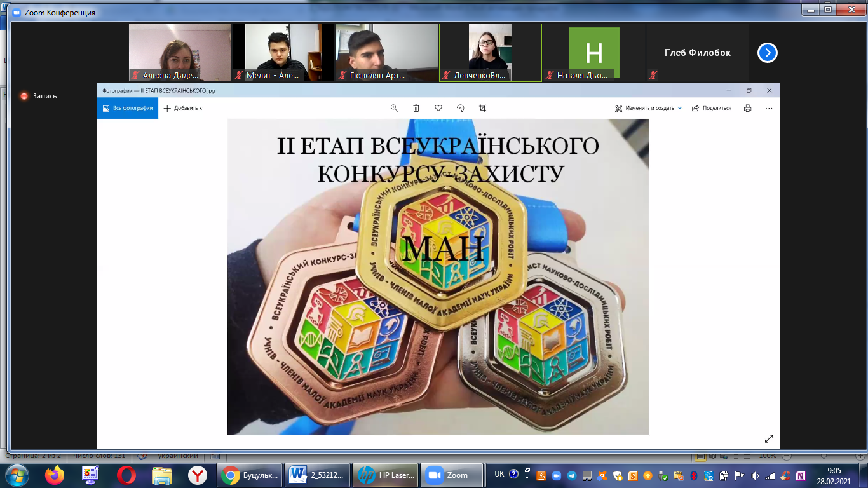This screenshot has width=868, height=488.
Task: Click the "Поделиться" share button
Action: click(712, 108)
